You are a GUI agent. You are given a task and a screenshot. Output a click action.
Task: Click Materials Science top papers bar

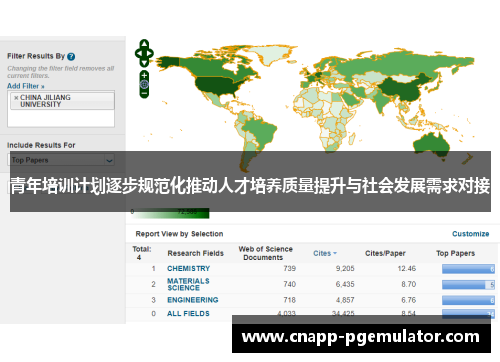[468, 285]
